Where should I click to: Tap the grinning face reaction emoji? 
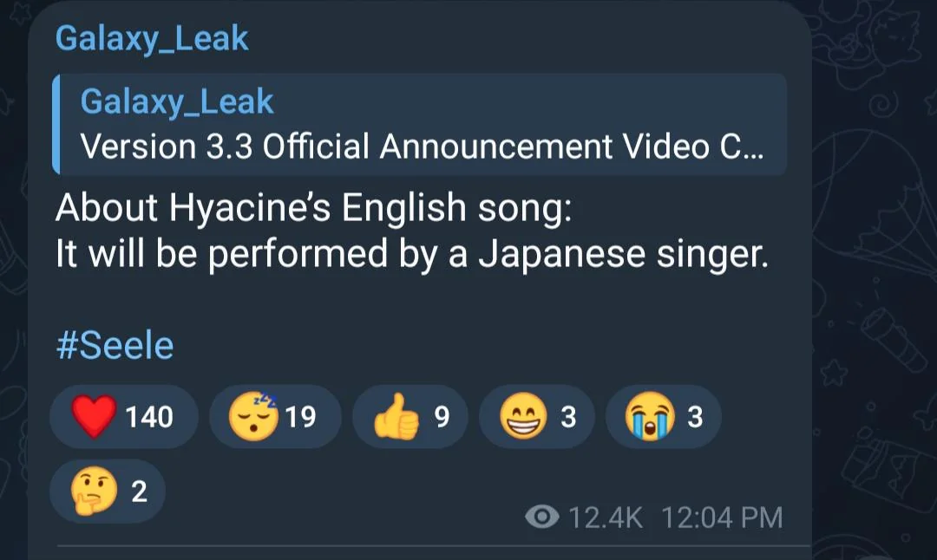(x=523, y=416)
